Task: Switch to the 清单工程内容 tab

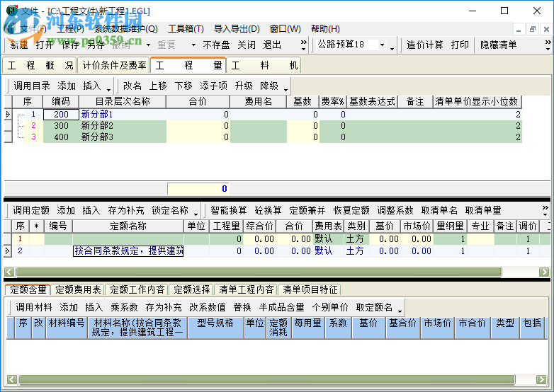Action: click(x=247, y=289)
